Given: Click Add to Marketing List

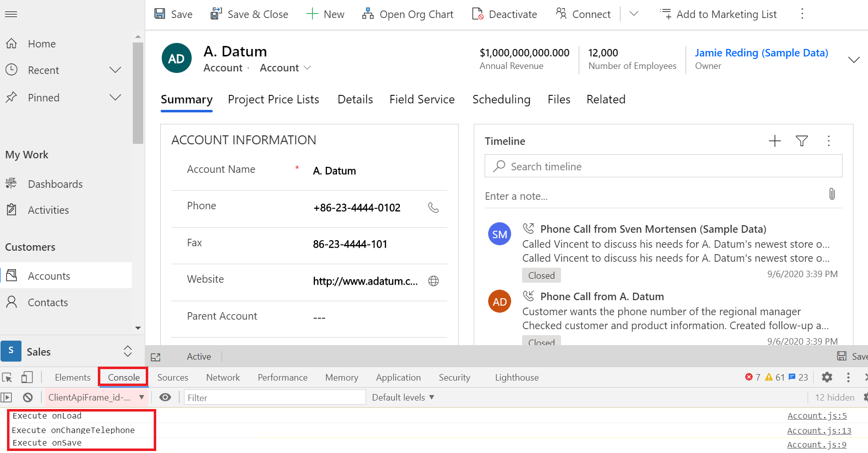Looking at the screenshot, I should tap(718, 14).
